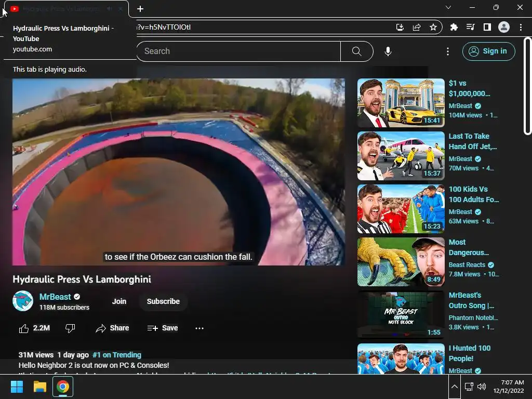The height and width of the screenshot is (399, 532).
Task: Open the 'Last To Take Hand Off Jet' title
Action: (473, 141)
